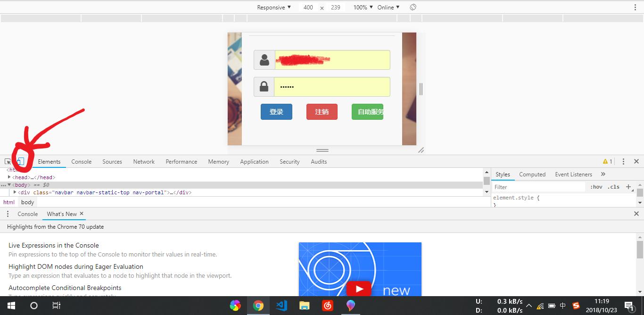Play the Chrome 70 update video thumbnail

[360, 289]
